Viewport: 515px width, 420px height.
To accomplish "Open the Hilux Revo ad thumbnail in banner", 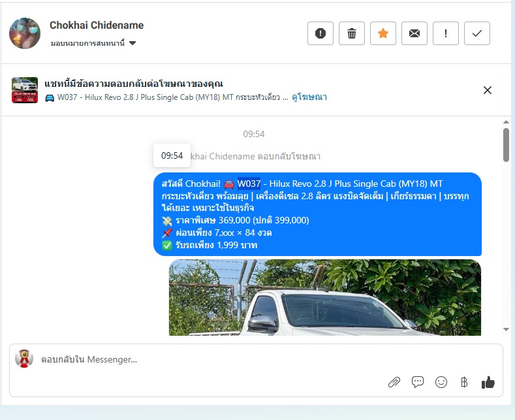I will (25, 90).
